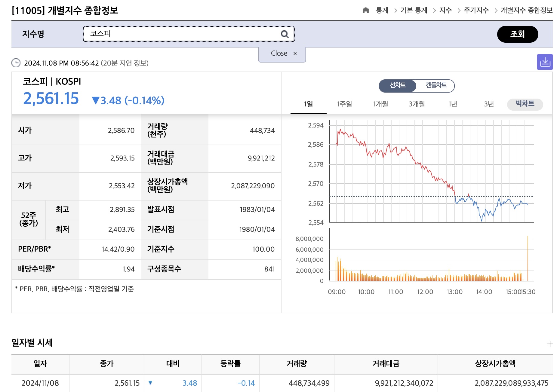Click the 배당수익률 value 1.94
This screenshot has width=557, height=392.
[128, 269]
